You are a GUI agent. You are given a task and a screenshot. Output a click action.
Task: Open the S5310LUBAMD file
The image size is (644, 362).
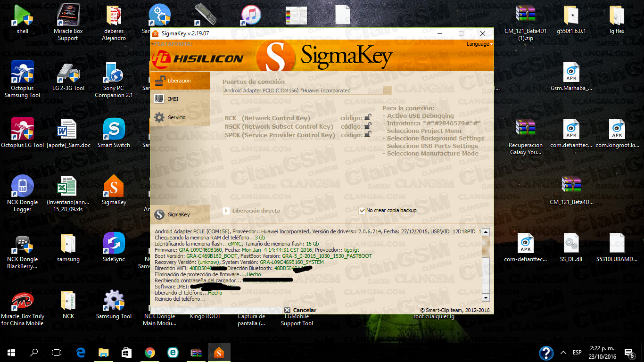coord(617,247)
